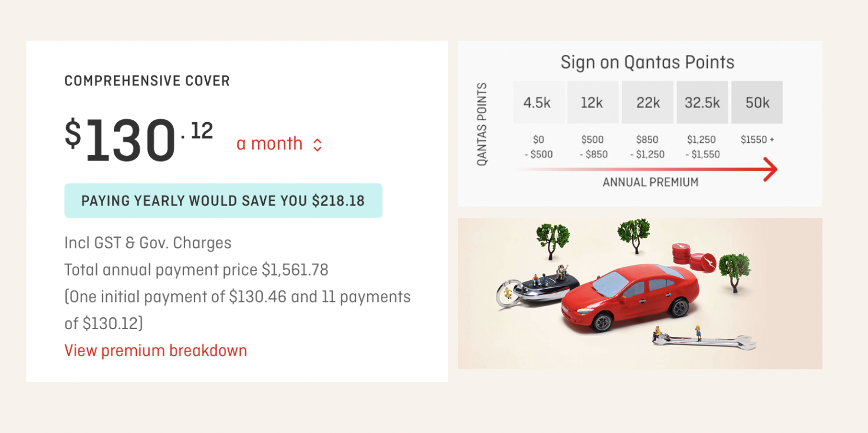Click the $130.12 monthly price

pyautogui.click(x=139, y=140)
